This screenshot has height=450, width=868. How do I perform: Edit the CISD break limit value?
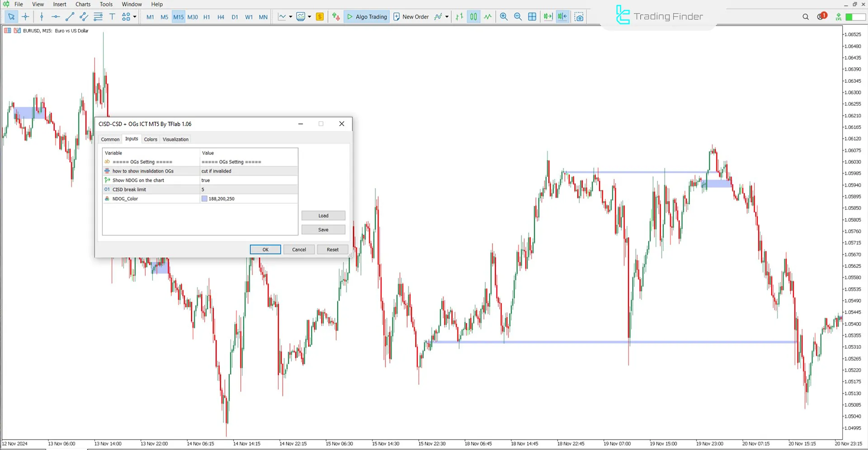pos(249,189)
